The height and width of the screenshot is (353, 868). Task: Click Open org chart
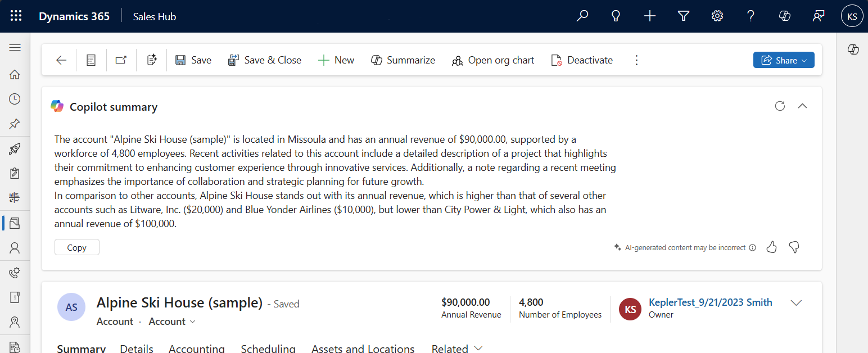492,60
